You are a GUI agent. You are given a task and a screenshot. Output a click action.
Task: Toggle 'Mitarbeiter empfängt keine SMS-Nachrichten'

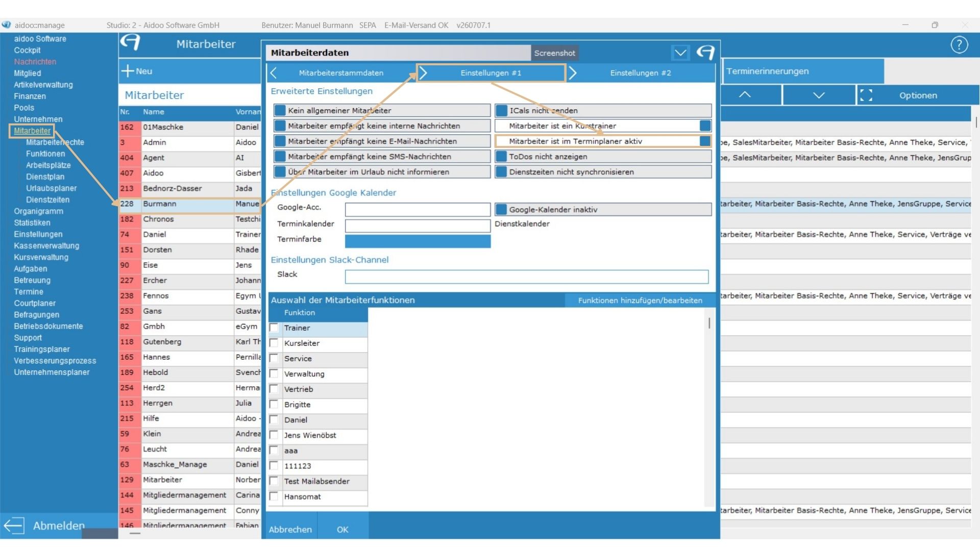pyautogui.click(x=382, y=157)
